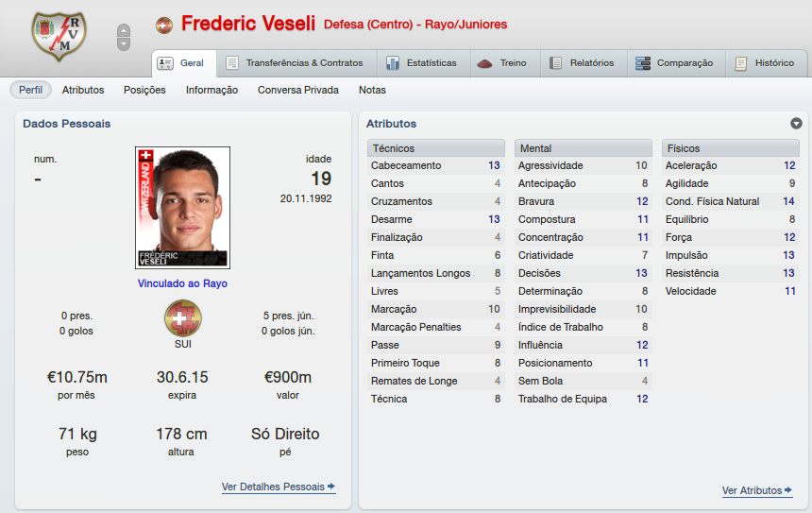Switch to the Atributos sub-tab
Viewport: 812px width, 513px height.
(x=83, y=90)
